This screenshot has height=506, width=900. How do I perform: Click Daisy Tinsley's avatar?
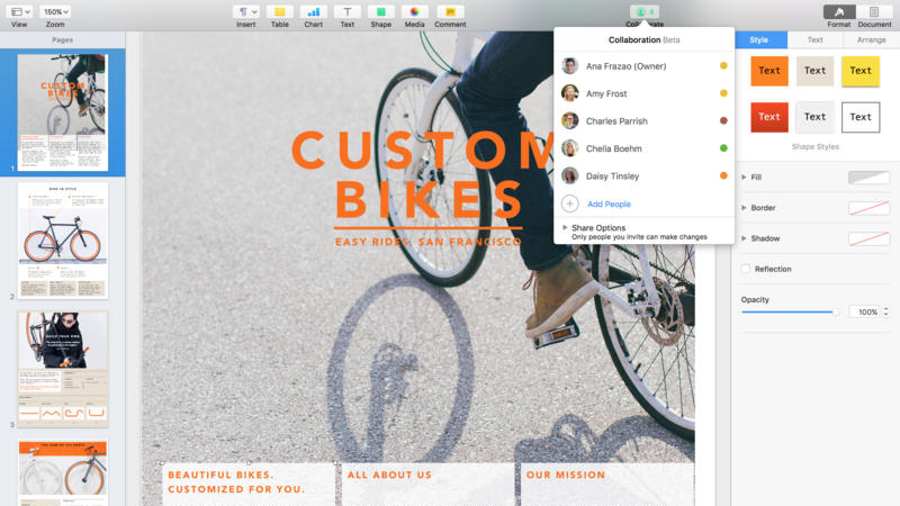(569, 176)
